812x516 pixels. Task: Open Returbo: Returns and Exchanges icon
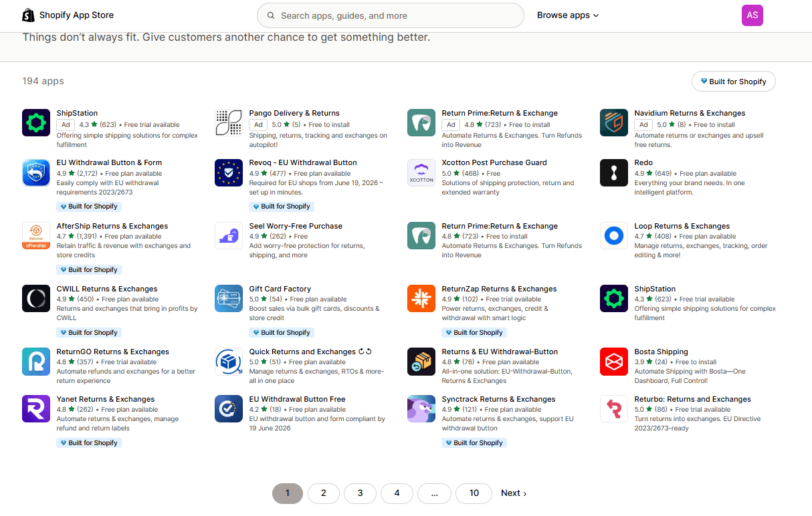[x=614, y=409]
